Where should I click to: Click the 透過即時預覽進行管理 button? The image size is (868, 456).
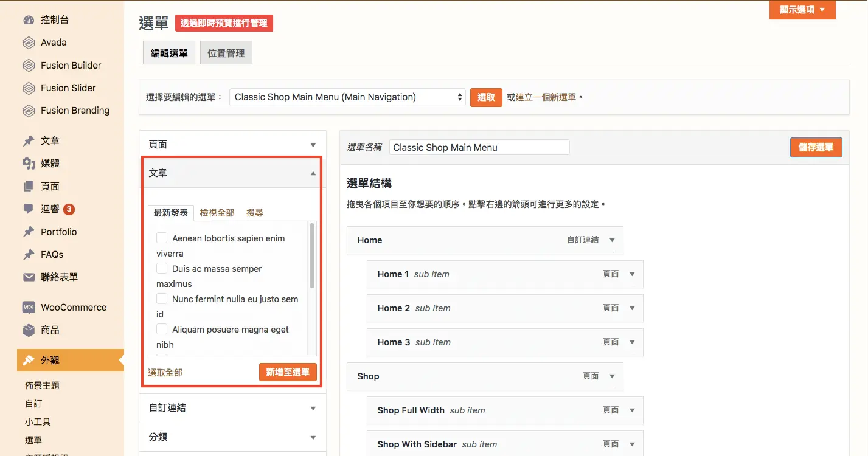tap(224, 23)
